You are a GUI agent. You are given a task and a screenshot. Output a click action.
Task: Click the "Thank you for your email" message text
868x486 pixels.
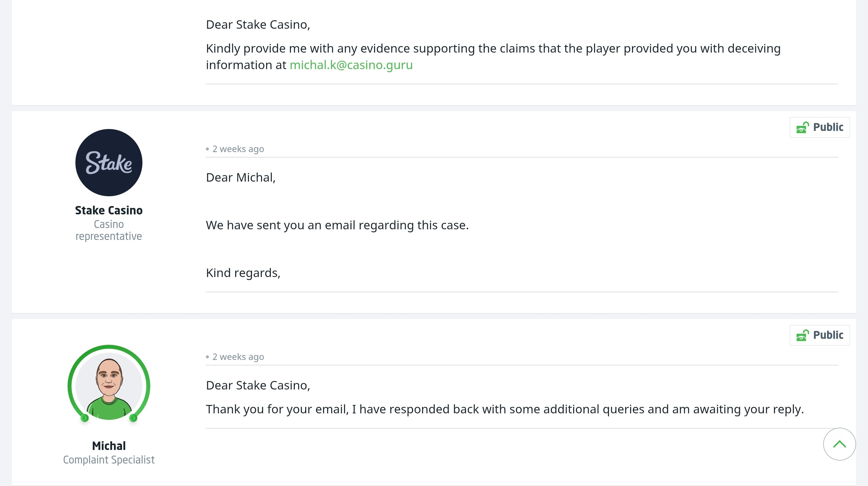(x=505, y=409)
